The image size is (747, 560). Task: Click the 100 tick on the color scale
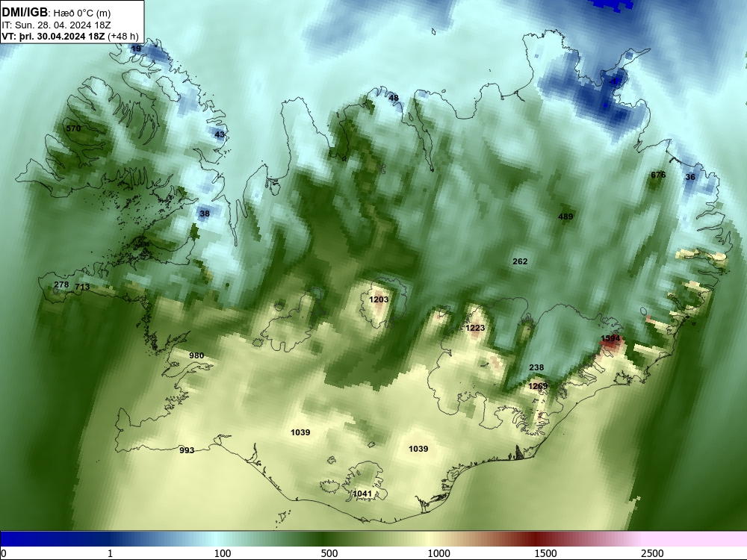coord(223,553)
